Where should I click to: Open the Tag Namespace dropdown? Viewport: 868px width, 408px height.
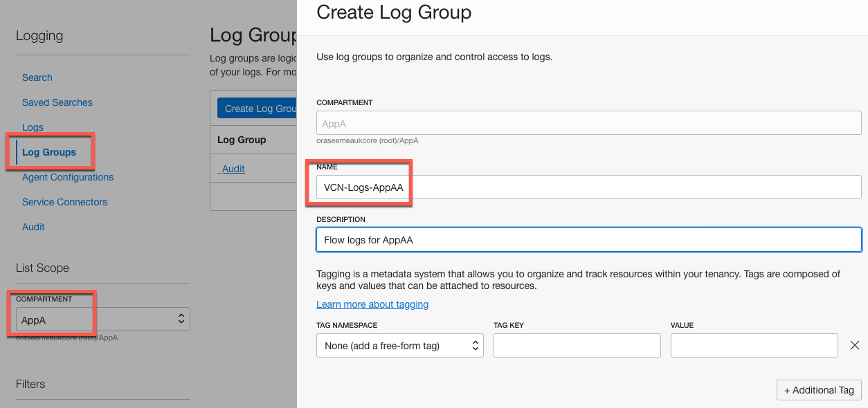pyautogui.click(x=399, y=346)
